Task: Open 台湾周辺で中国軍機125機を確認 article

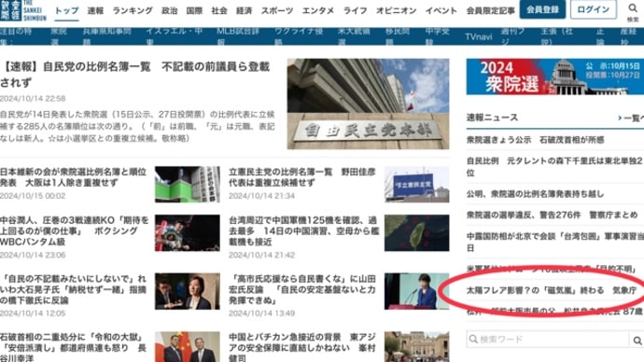Action: [303, 231]
